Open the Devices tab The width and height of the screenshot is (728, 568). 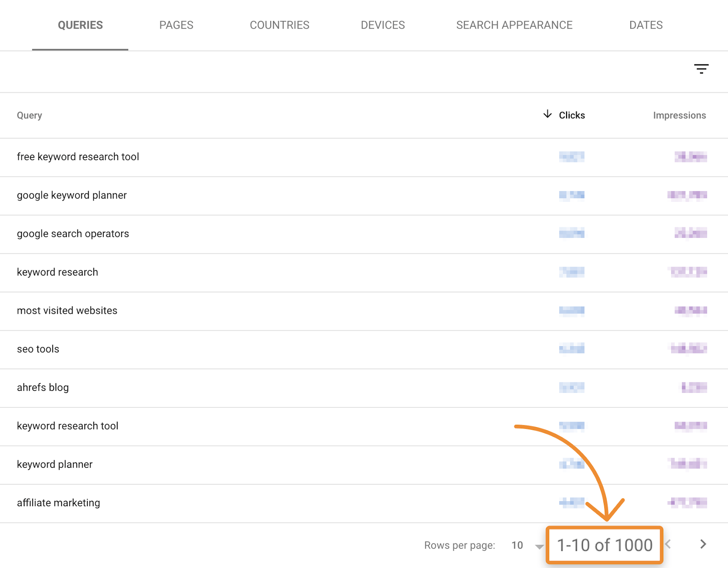[383, 25]
